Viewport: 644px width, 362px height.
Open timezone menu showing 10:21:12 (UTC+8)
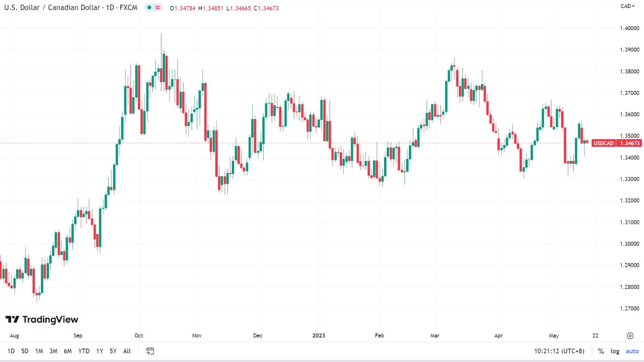[x=559, y=351]
